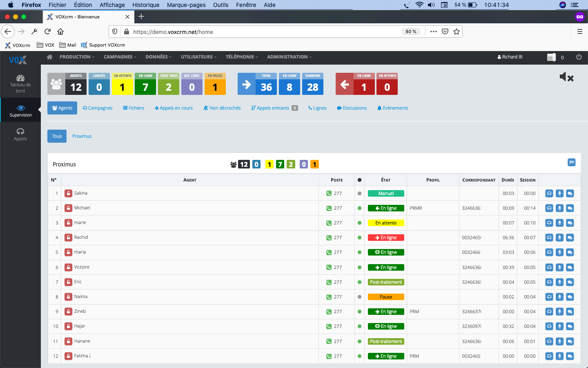Switch to the Fichiers tab
The width and height of the screenshot is (588, 368).
point(134,108)
